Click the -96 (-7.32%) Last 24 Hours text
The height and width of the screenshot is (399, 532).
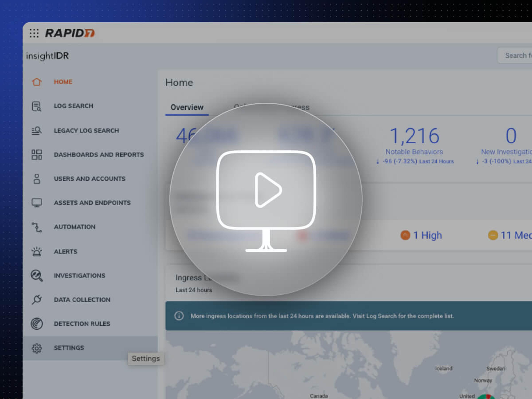(418, 161)
